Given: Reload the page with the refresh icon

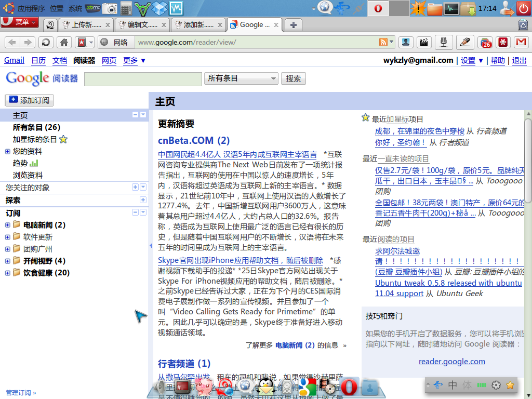Looking at the screenshot, I should click(46, 43).
